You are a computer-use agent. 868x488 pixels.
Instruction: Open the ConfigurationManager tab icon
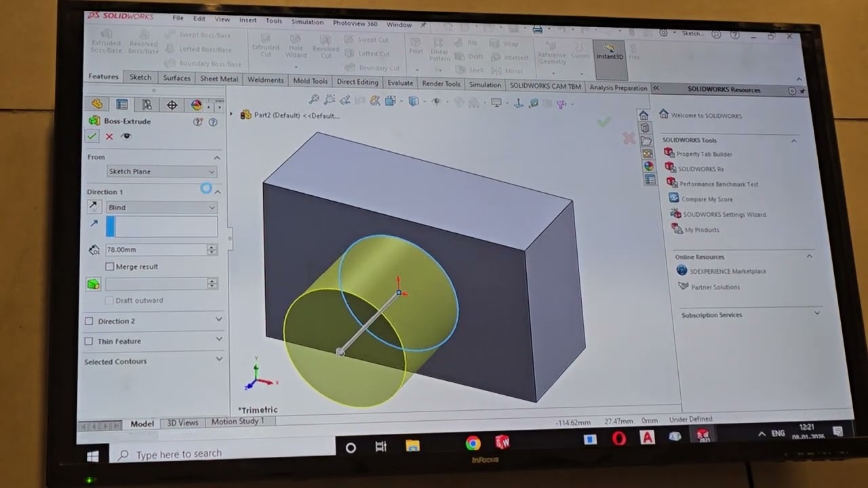147,104
